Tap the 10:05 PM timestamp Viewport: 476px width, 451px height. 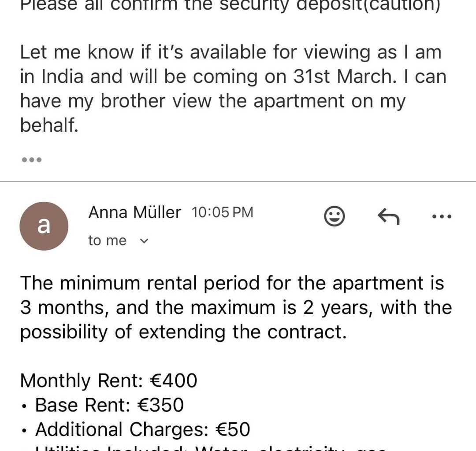[222, 212]
